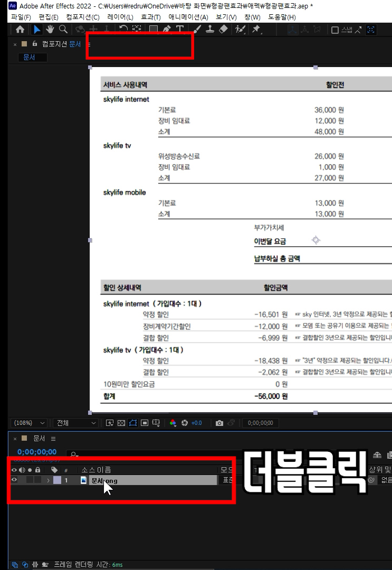The width and height of the screenshot is (392, 570).
Task: Click the composition color swatch beside 컴포지션 문서
Action: [x=24, y=44]
